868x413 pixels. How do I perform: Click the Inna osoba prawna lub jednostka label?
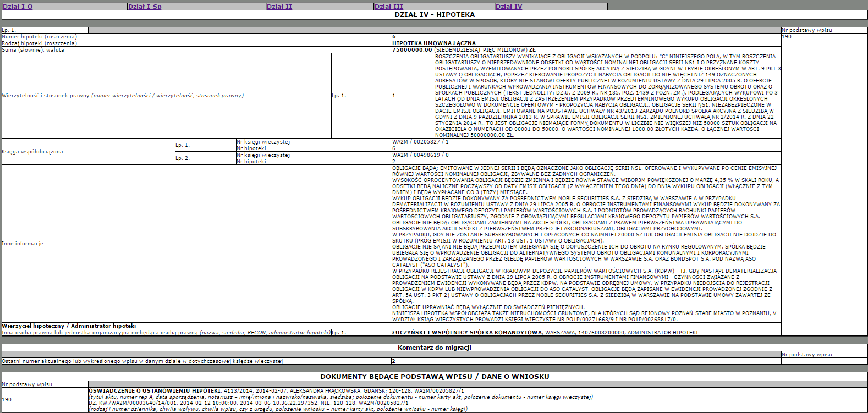tap(166, 333)
